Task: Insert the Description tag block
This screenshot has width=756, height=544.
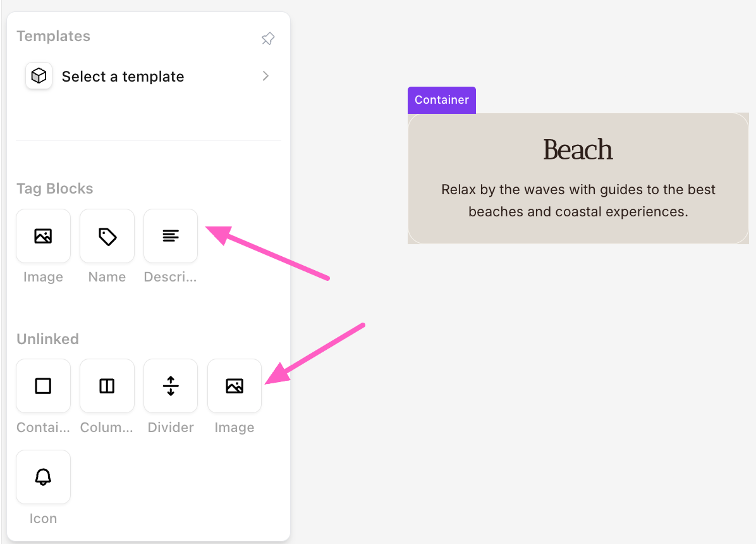Action: (x=171, y=236)
